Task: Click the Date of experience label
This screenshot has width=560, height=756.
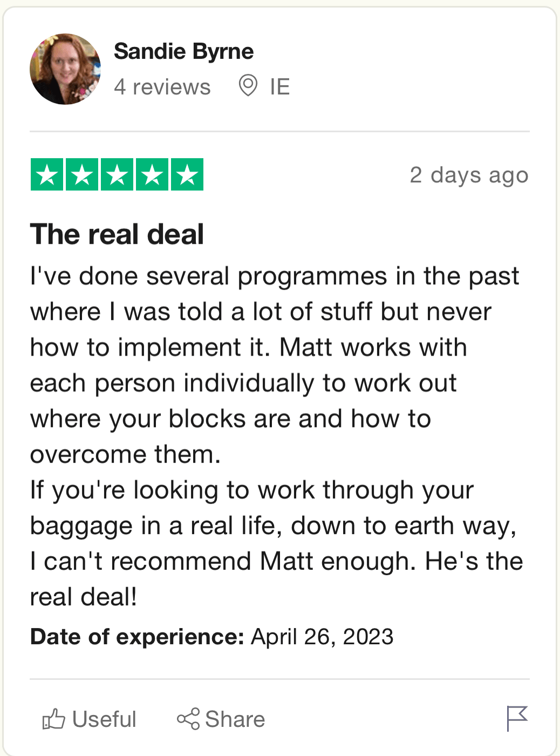Action: [138, 637]
